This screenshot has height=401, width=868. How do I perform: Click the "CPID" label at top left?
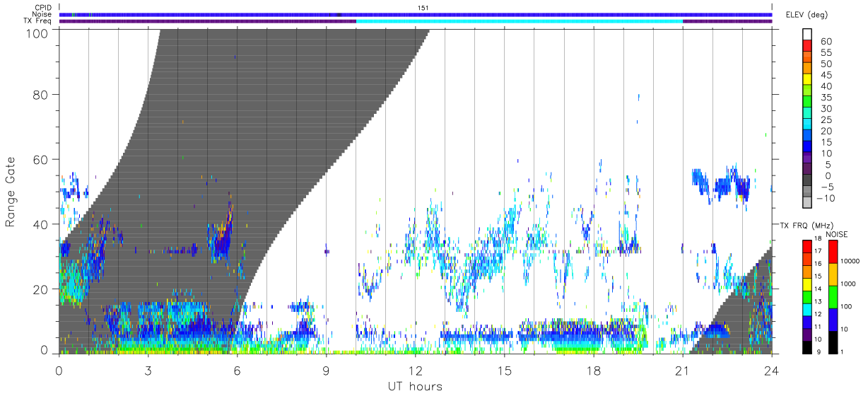(x=43, y=8)
